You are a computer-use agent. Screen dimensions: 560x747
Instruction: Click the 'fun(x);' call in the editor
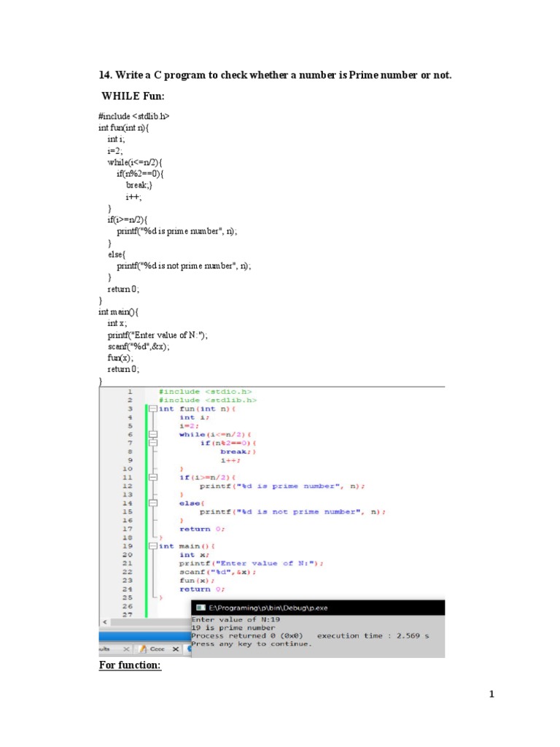click(197, 580)
